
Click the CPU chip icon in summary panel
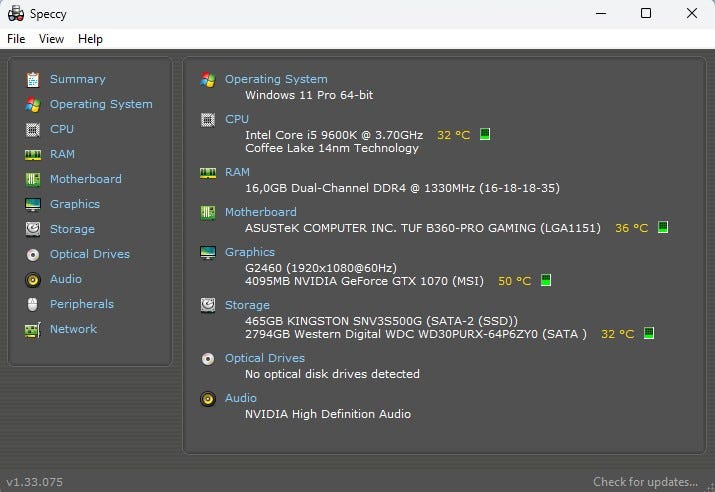[208, 120]
